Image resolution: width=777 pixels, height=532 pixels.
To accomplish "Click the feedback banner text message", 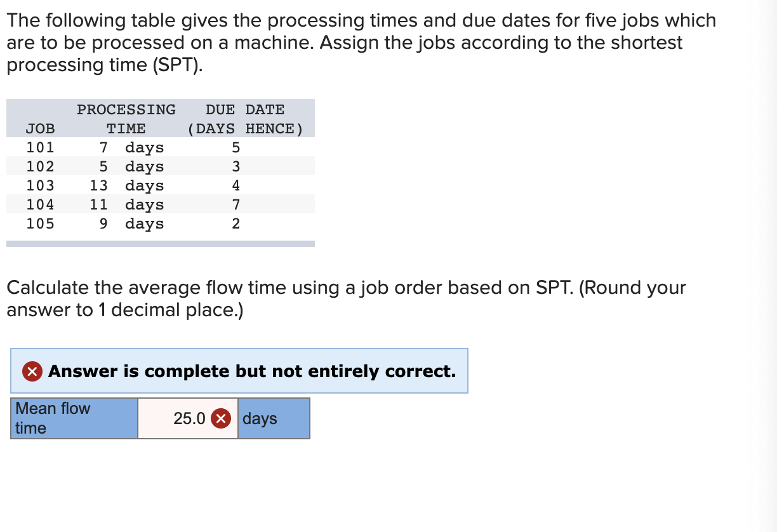I will click(x=253, y=371).
